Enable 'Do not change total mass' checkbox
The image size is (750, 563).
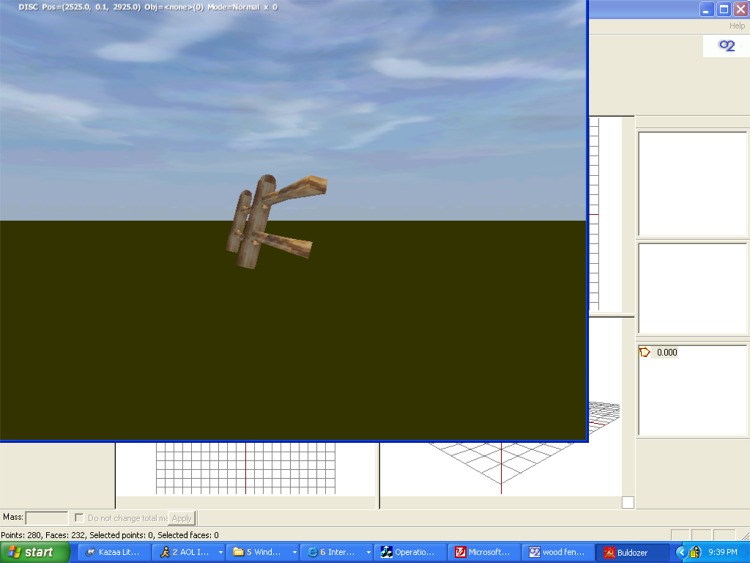click(x=80, y=518)
